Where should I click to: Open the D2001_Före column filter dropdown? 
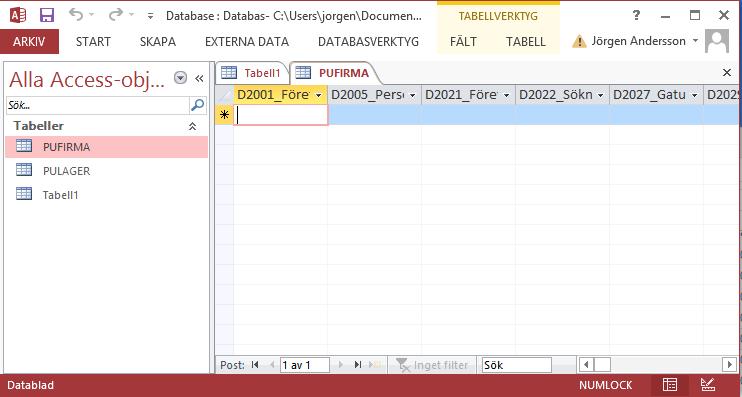(x=318, y=95)
